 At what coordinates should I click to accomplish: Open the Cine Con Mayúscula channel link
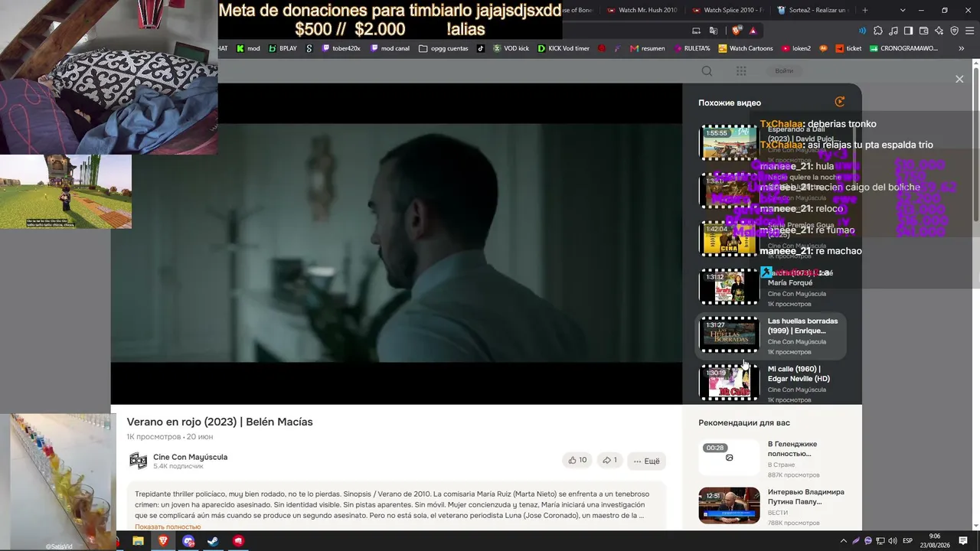coord(190,457)
